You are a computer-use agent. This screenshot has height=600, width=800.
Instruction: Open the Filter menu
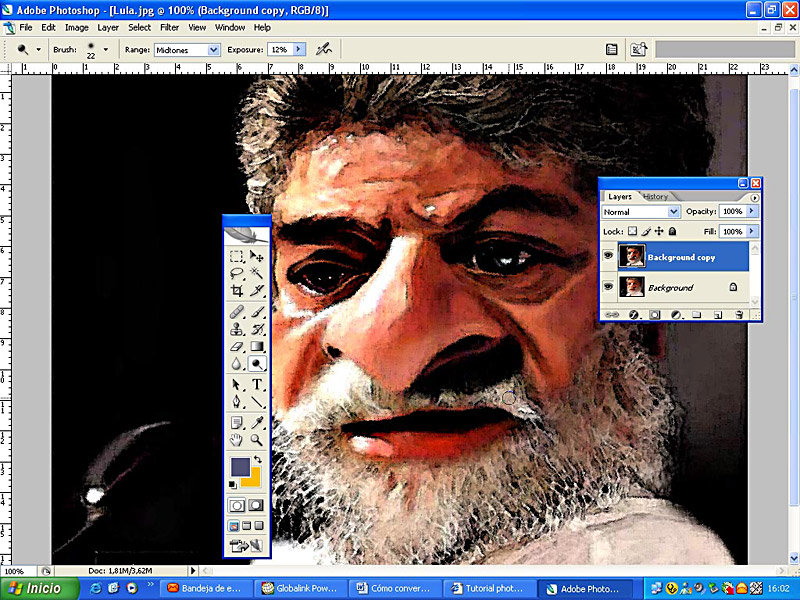(x=169, y=28)
